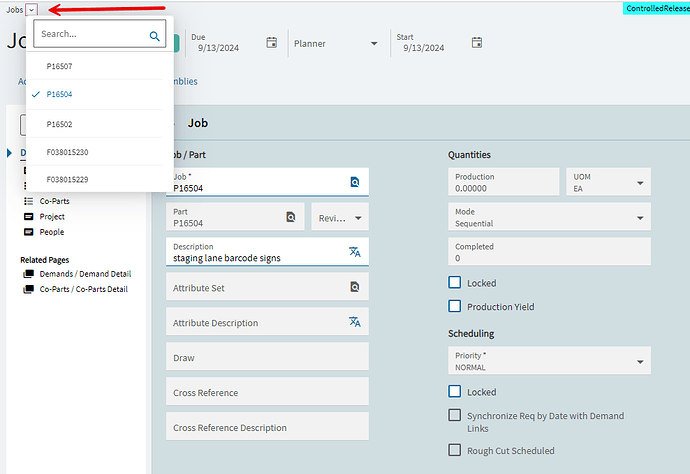Open the Jobs dropdown chevron
690x474 pixels.
point(32,10)
